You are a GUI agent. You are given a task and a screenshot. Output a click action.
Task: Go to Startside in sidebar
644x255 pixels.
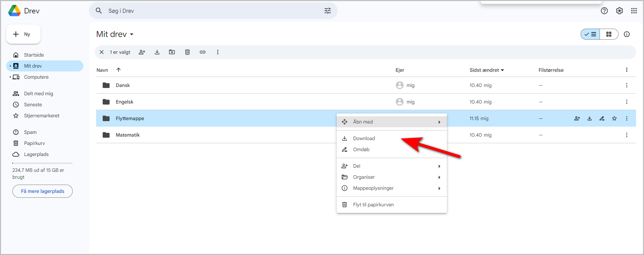pyautogui.click(x=45, y=55)
